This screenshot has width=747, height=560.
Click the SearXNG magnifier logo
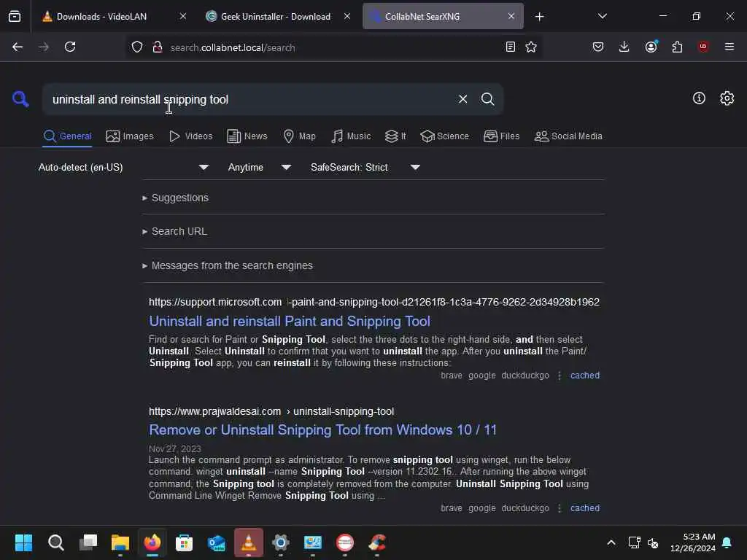click(20, 99)
